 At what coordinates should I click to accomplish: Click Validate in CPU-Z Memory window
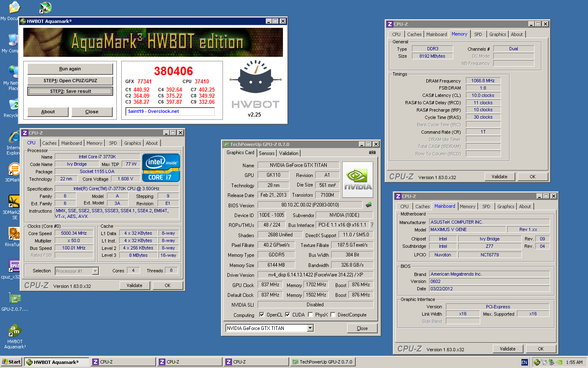click(x=499, y=177)
